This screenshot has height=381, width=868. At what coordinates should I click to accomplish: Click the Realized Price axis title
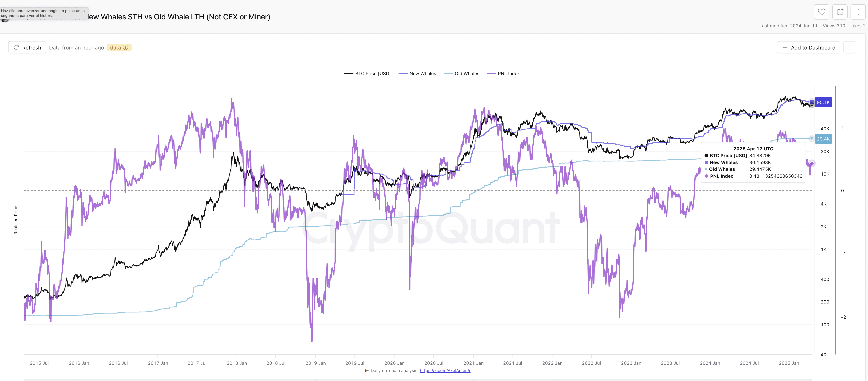click(16, 220)
